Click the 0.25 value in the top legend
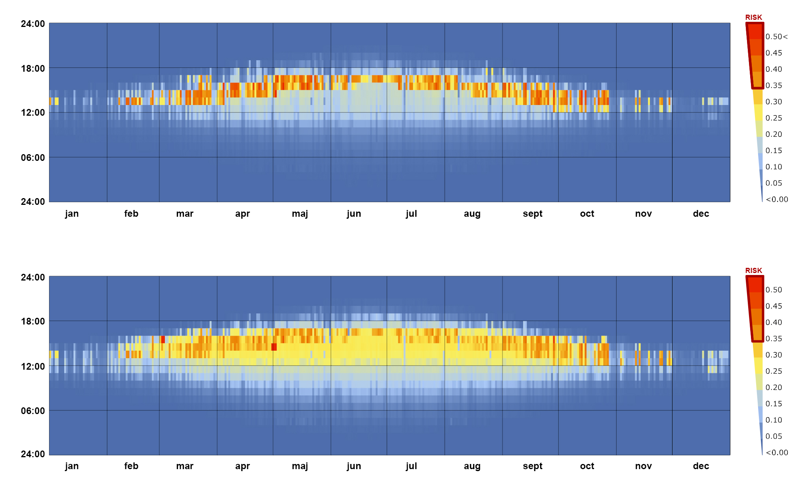Screen dimensions: 812x504 click(774, 118)
